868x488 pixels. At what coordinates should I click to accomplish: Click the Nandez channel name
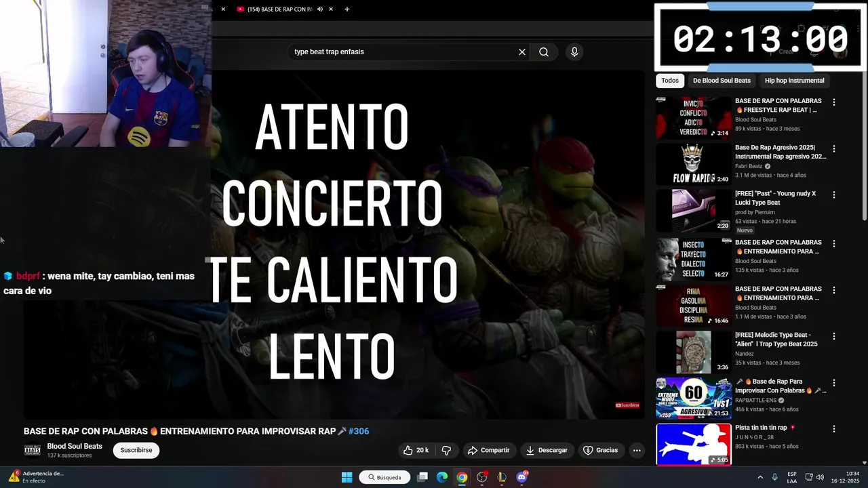point(745,354)
